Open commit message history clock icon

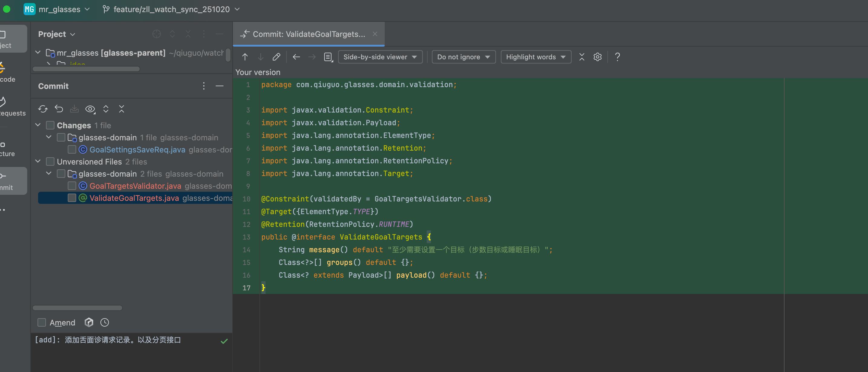(x=104, y=322)
